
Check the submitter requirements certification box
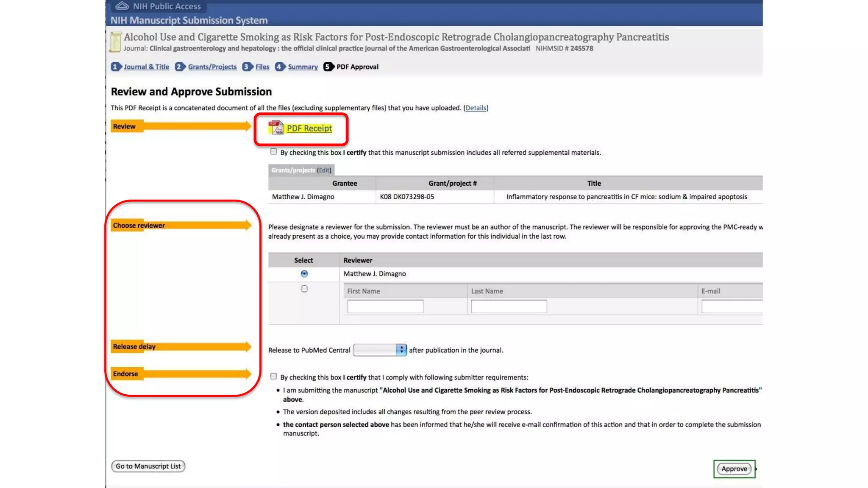pyautogui.click(x=273, y=376)
